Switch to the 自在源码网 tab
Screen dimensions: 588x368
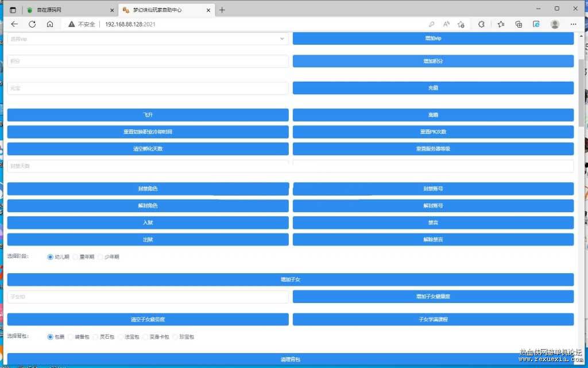tap(68, 10)
